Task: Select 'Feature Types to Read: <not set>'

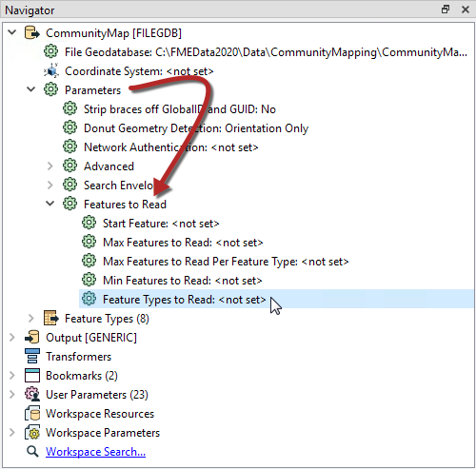Action: (185, 300)
